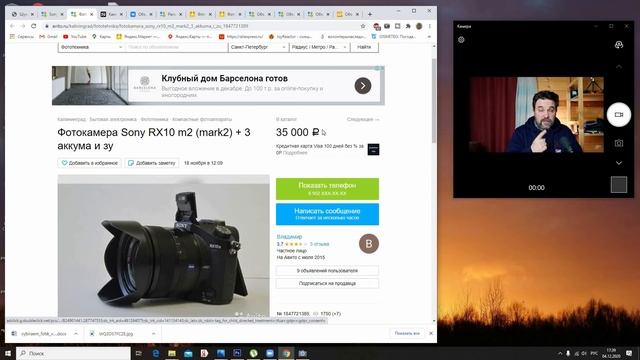
Task: Click the Найти search button
Action: [364, 47]
